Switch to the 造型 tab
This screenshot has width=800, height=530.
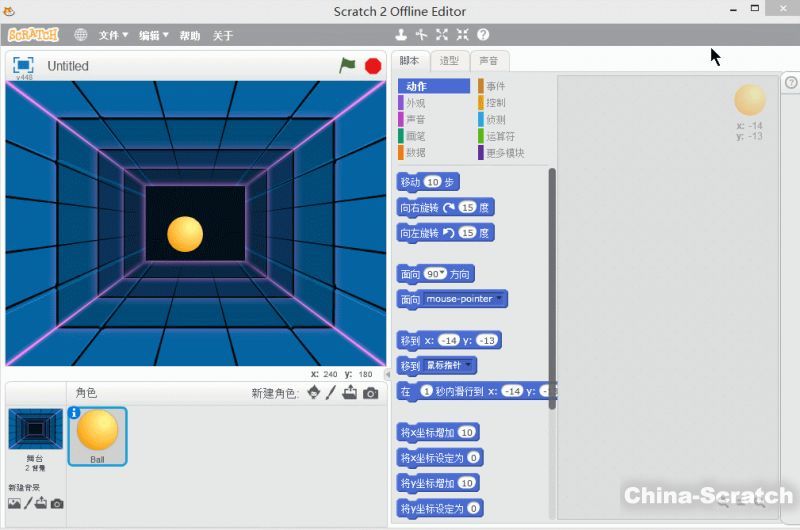coord(449,61)
